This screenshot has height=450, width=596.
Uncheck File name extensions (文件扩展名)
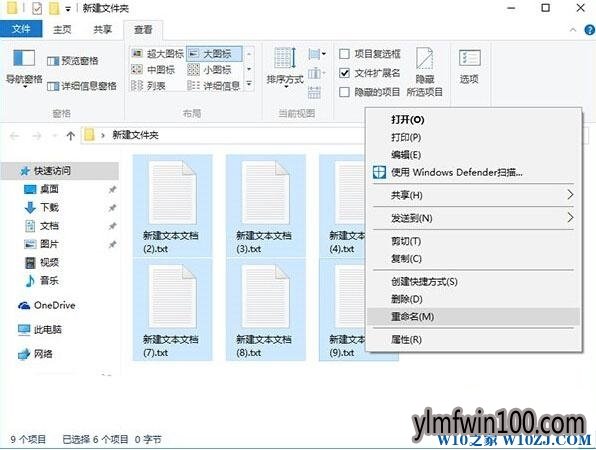[x=369, y=73]
